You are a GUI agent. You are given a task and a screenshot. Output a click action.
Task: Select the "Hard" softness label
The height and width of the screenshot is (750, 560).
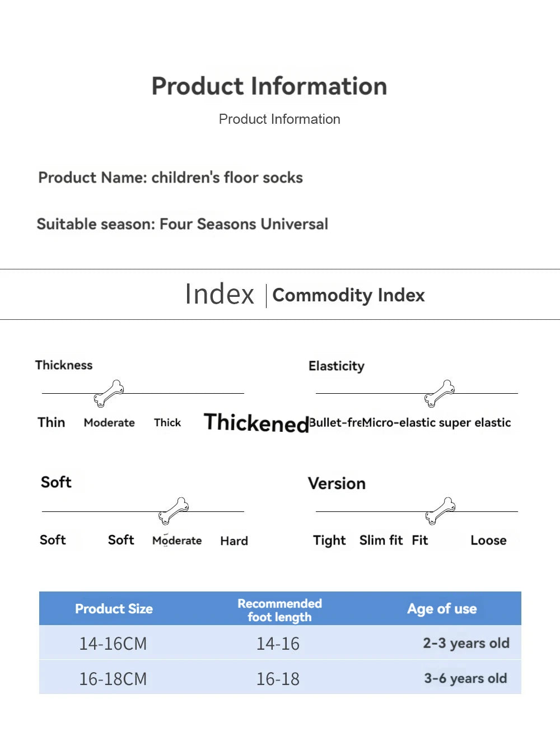click(234, 541)
